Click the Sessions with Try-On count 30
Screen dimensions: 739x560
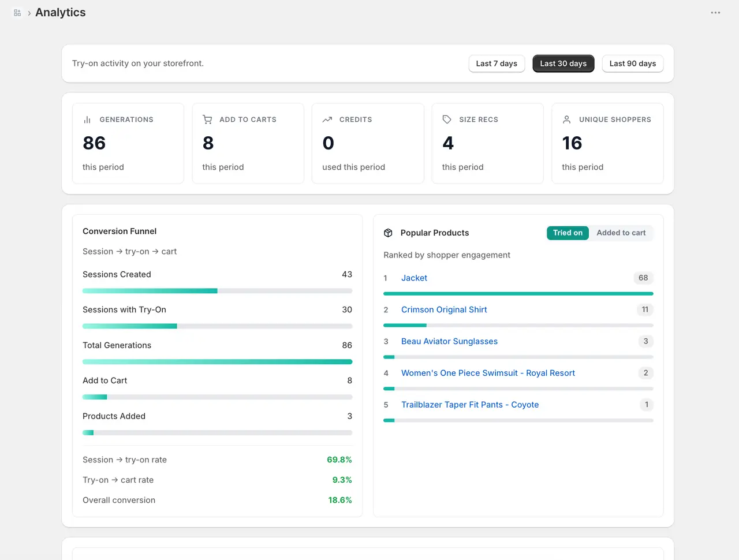tap(347, 309)
